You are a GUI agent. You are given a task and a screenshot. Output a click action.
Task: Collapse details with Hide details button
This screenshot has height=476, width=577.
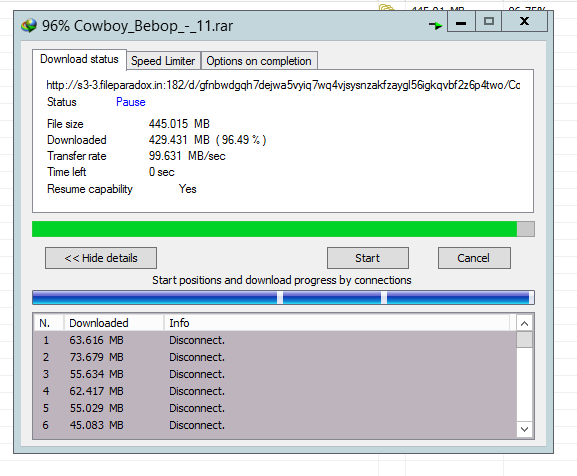click(101, 258)
